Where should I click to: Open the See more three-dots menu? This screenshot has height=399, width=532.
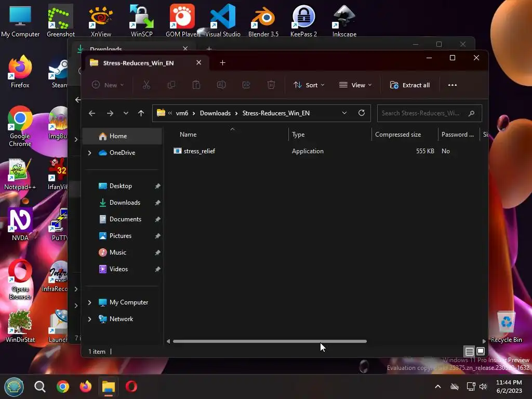coord(453,85)
